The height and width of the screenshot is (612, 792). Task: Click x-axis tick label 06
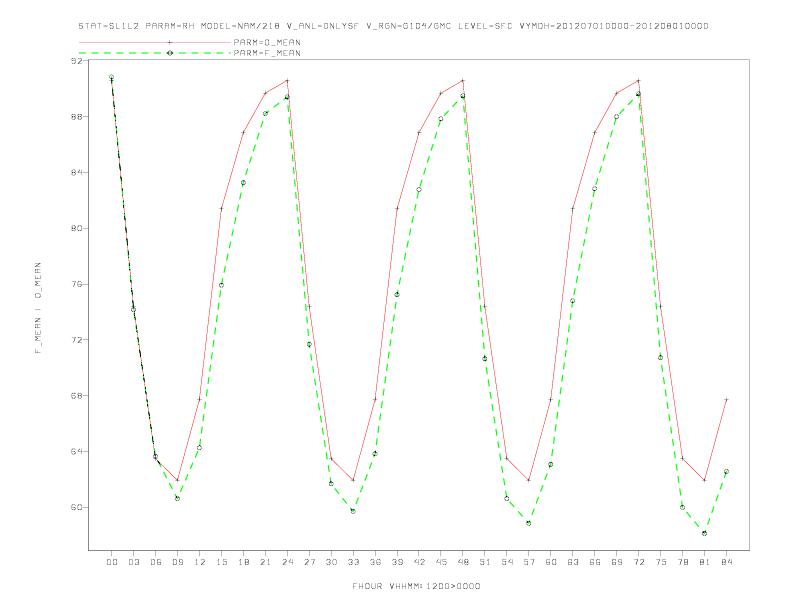point(156,562)
